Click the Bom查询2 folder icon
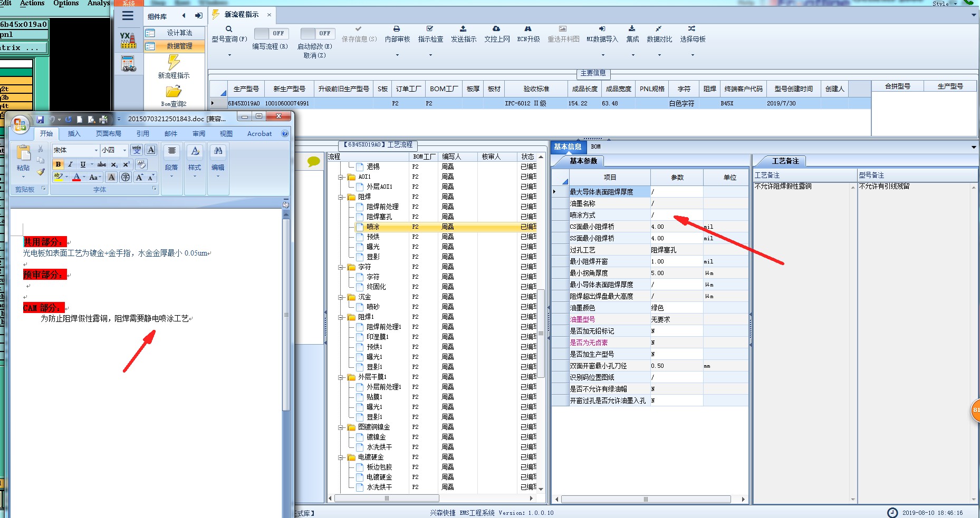The width and height of the screenshot is (980, 518). point(174,91)
